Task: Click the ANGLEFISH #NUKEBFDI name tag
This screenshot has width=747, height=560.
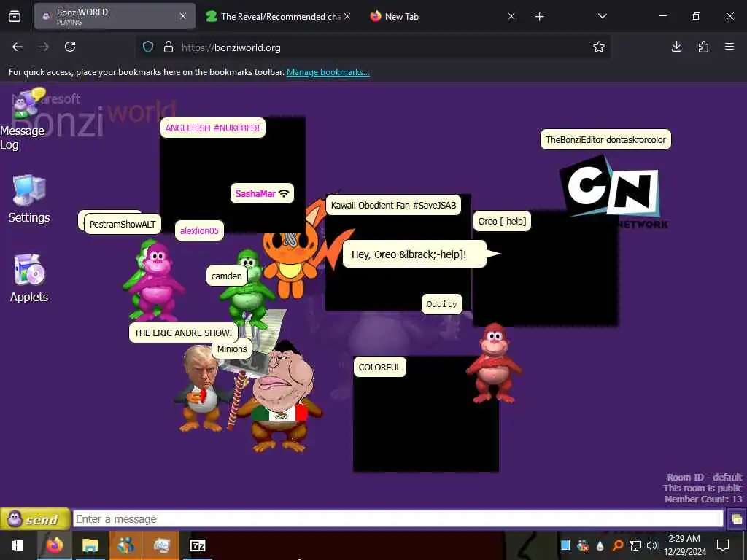Action: [212, 128]
